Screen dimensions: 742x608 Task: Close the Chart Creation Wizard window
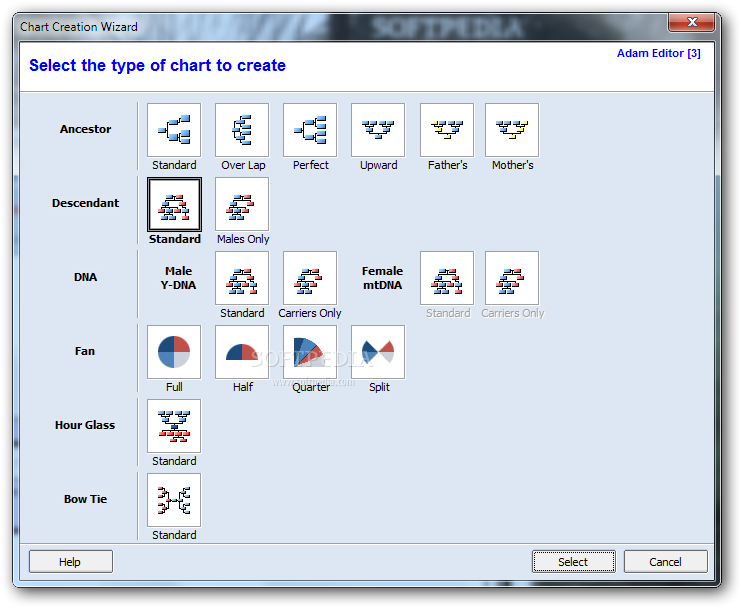click(x=691, y=22)
